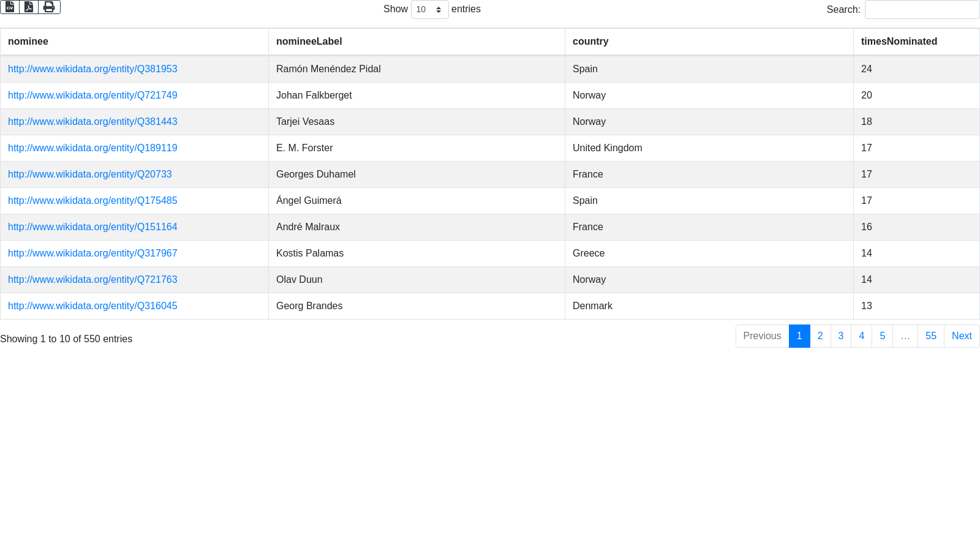Go to Next page
The height and width of the screenshot is (551, 980).
[x=962, y=336]
